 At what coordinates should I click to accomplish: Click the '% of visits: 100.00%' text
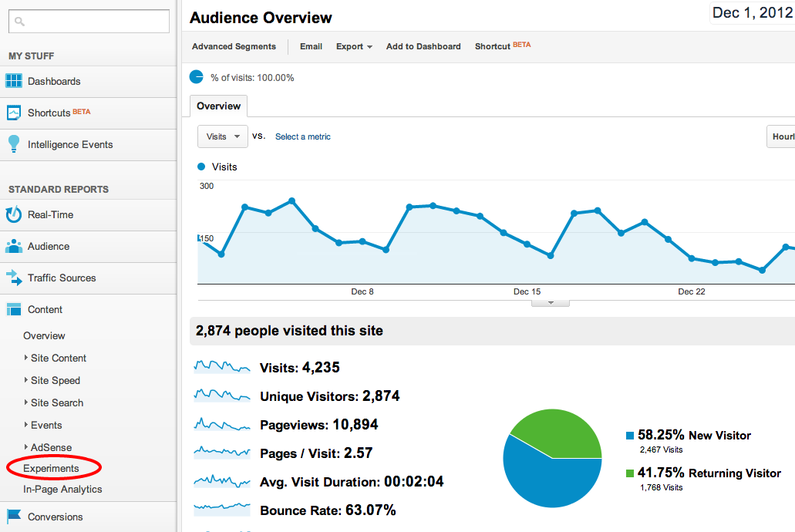click(x=252, y=78)
